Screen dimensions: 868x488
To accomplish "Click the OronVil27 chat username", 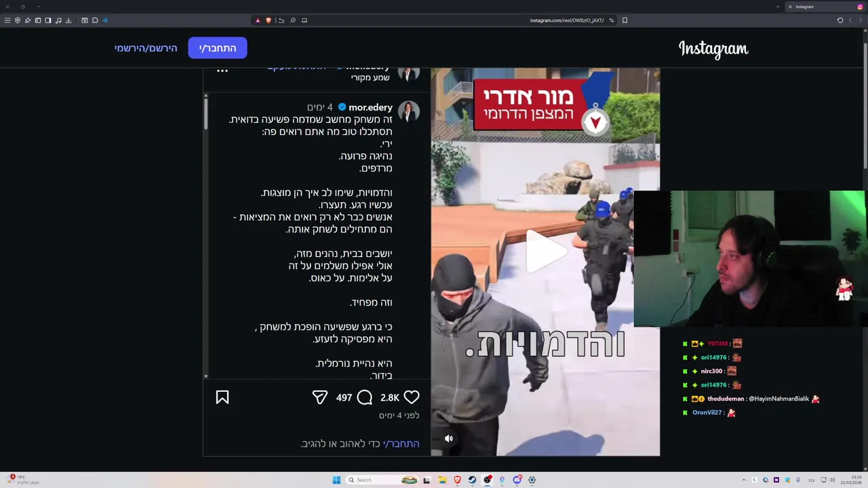I will pyautogui.click(x=707, y=412).
